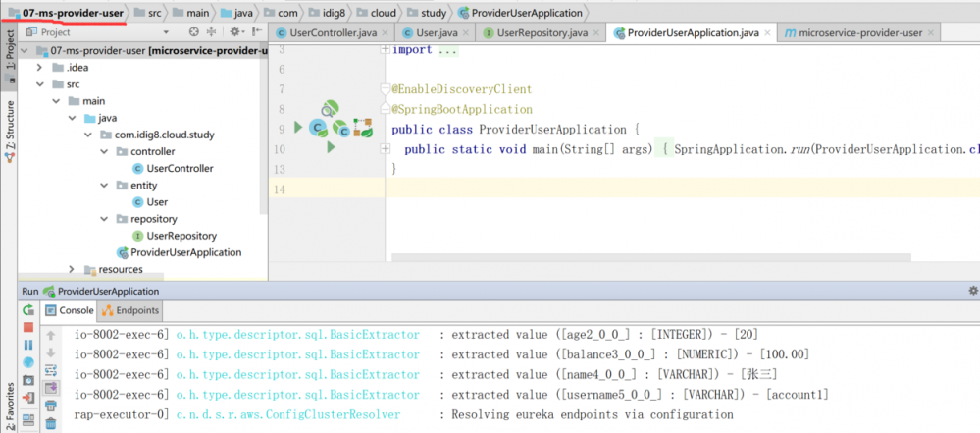Close the User.java editor tab
This screenshot has height=433, width=980.
click(466, 32)
